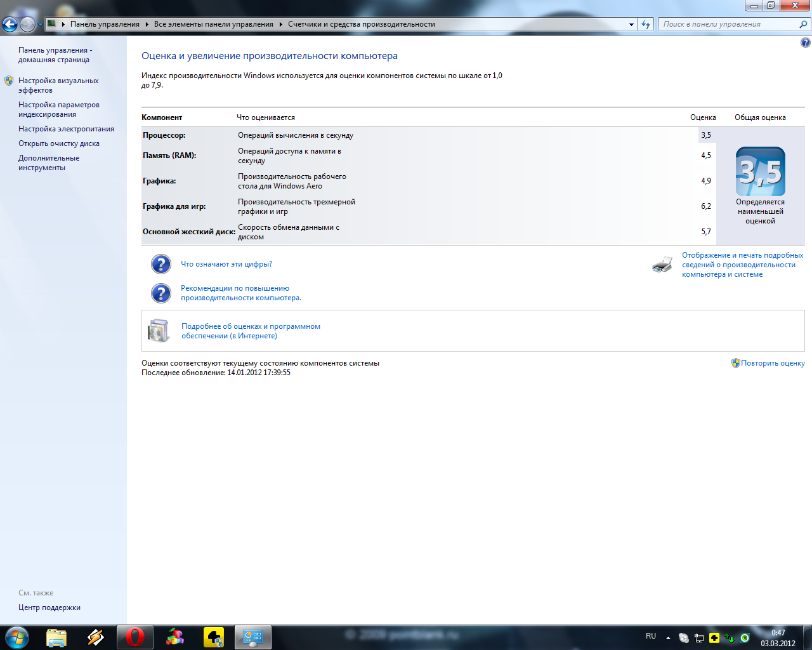Open Windows Explorer from the taskbar
The width and height of the screenshot is (812, 650).
(x=56, y=637)
